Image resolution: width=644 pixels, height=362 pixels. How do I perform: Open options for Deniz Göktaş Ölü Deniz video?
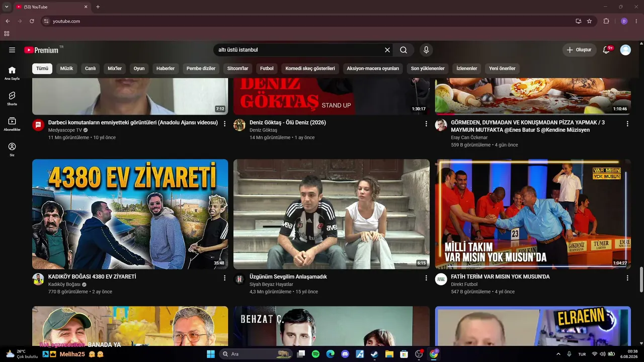(x=426, y=124)
